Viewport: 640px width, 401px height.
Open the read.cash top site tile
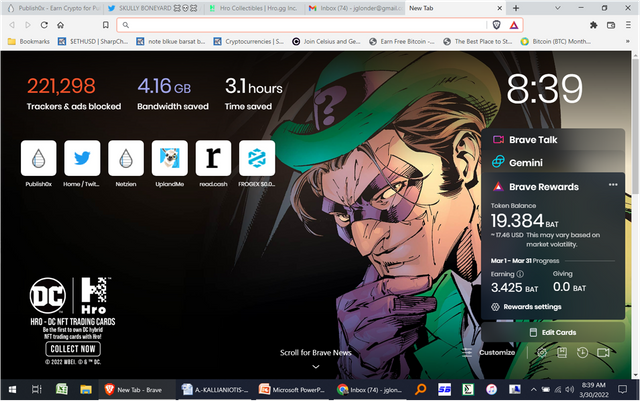pyautogui.click(x=213, y=158)
